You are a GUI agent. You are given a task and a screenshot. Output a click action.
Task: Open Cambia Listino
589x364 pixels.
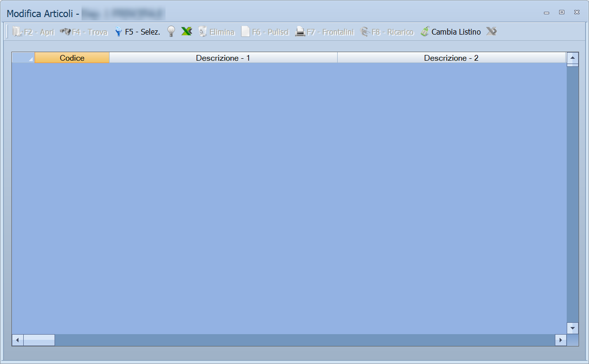[451, 32]
